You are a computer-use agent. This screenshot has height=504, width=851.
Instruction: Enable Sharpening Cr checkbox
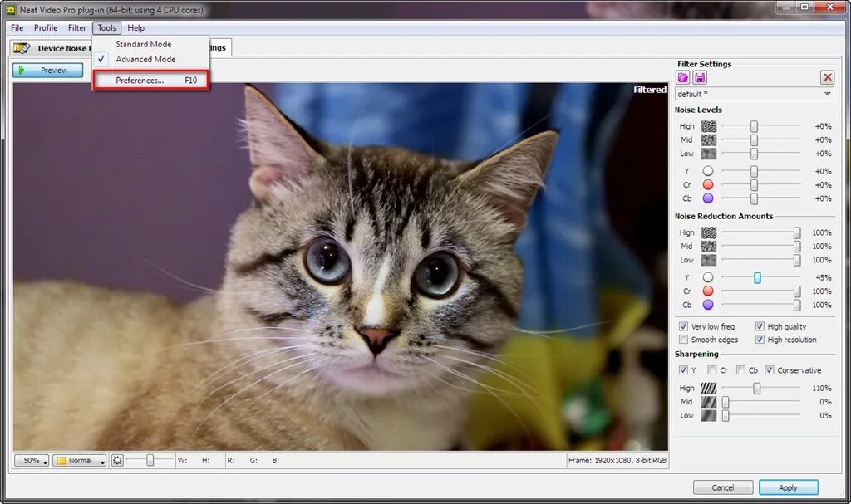711,370
